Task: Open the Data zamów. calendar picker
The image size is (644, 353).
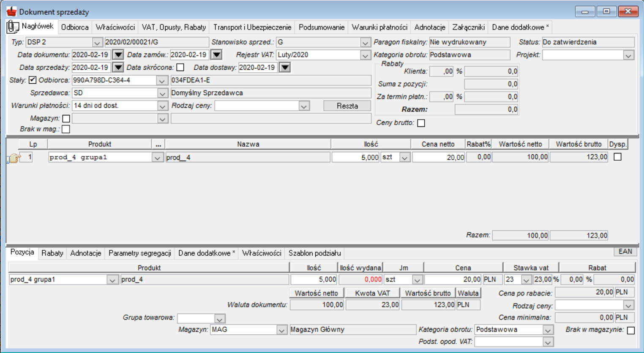Action: [216, 55]
